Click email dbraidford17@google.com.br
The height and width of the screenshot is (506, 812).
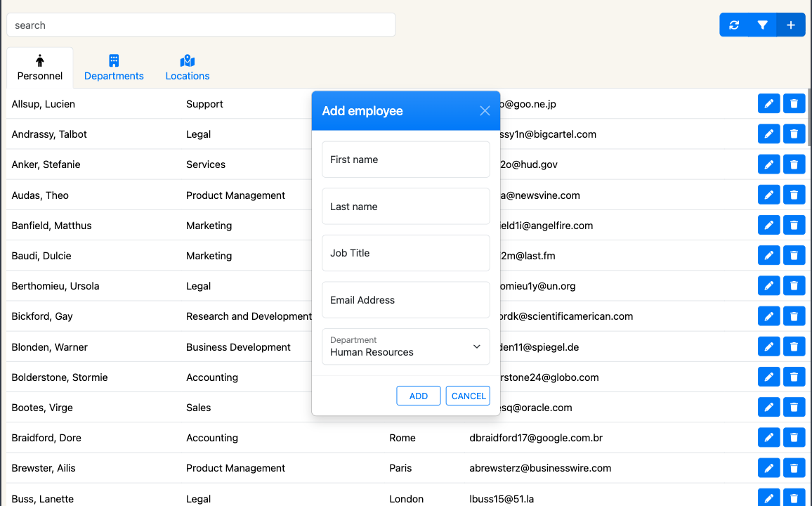tap(536, 438)
